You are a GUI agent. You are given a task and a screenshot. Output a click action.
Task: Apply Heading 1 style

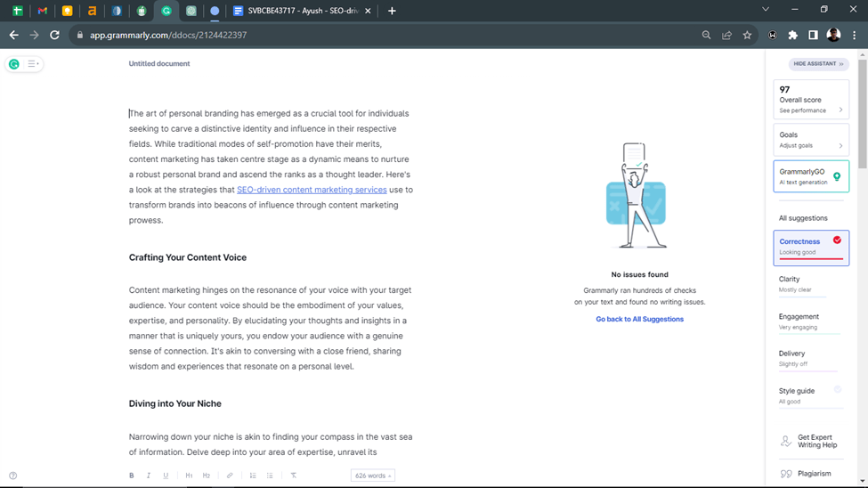(x=189, y=476)
